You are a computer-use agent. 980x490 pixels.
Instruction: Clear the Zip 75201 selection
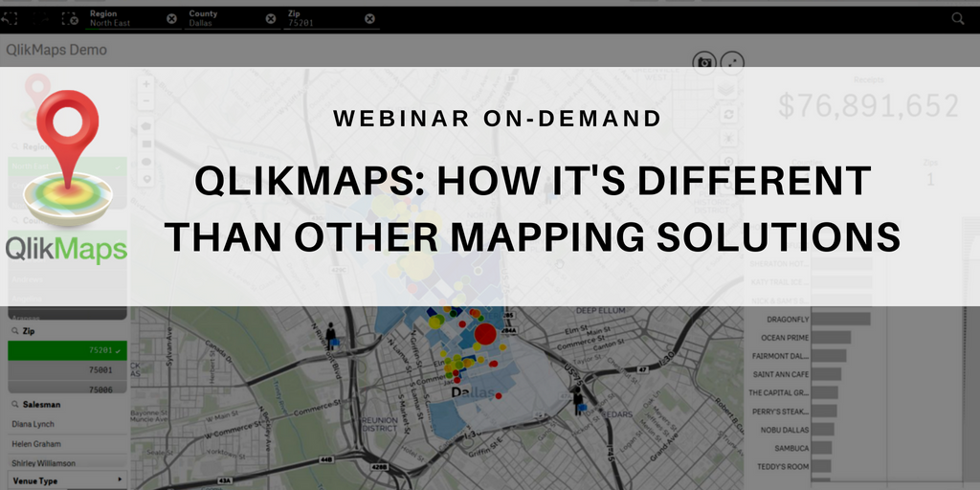click(x=370, y=19)
